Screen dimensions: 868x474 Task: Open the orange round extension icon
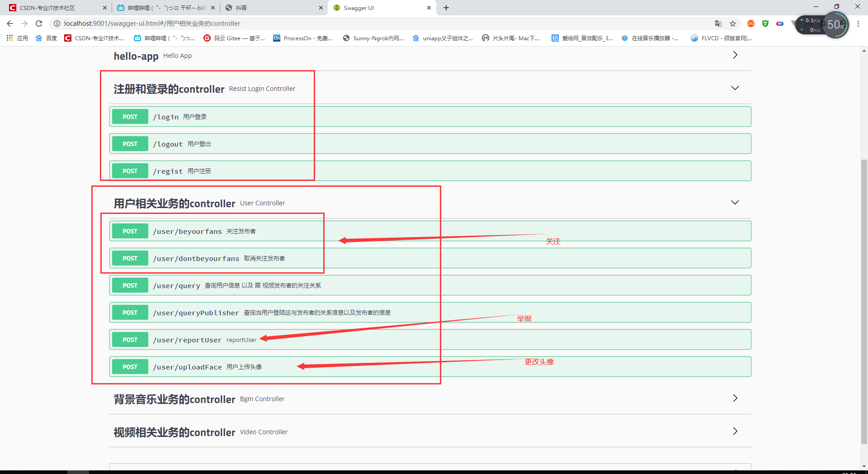point(751,24)
